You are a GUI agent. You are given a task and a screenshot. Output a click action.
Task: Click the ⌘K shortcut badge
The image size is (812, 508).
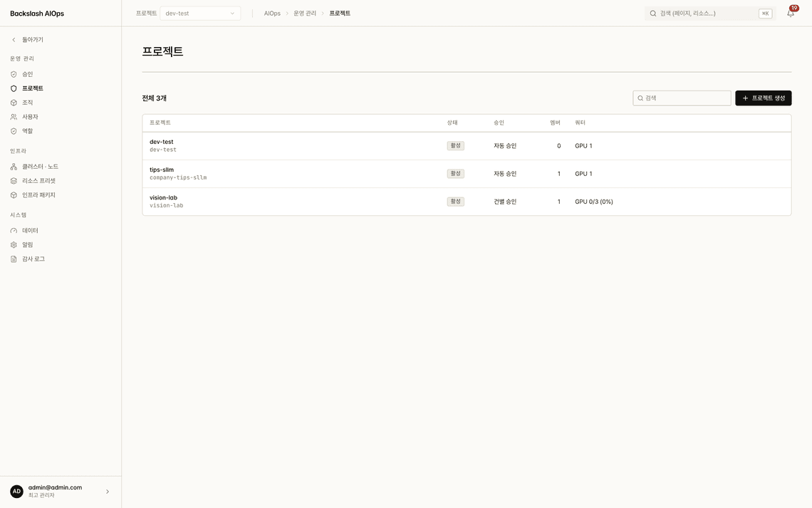(766, 14)
